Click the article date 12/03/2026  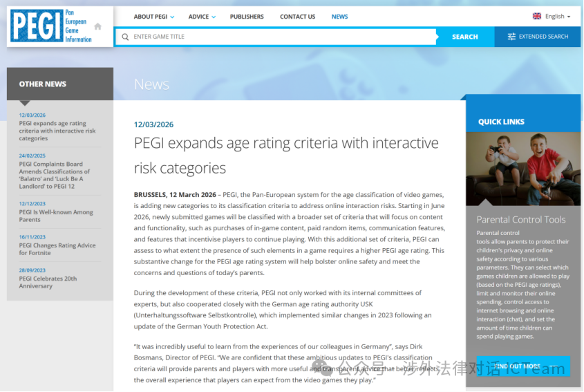point(153,124)
